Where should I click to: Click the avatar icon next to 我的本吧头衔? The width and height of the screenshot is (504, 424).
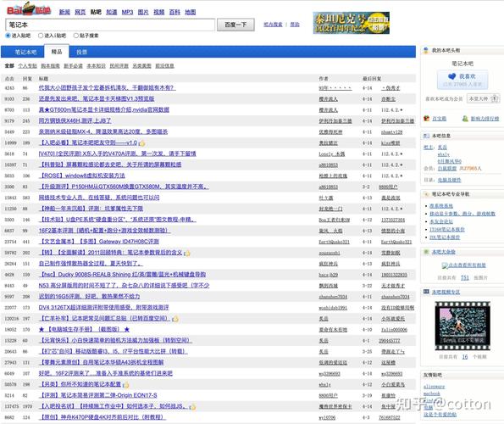pyautogui.click(x=426, y=51)
